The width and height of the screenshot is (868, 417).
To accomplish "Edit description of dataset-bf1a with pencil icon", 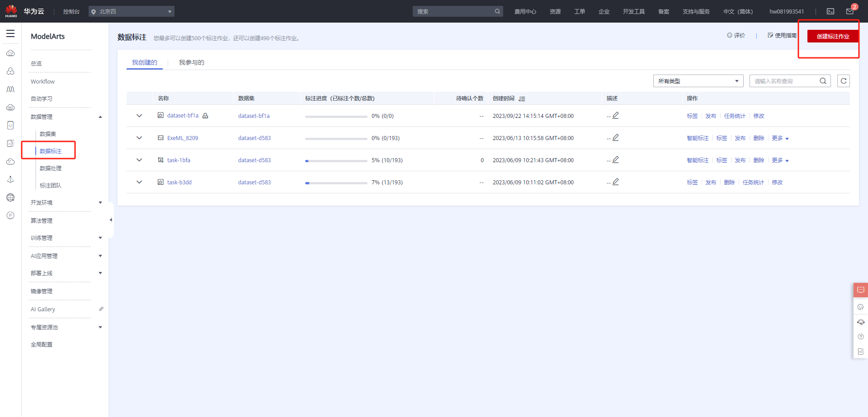I will [616, 116].
